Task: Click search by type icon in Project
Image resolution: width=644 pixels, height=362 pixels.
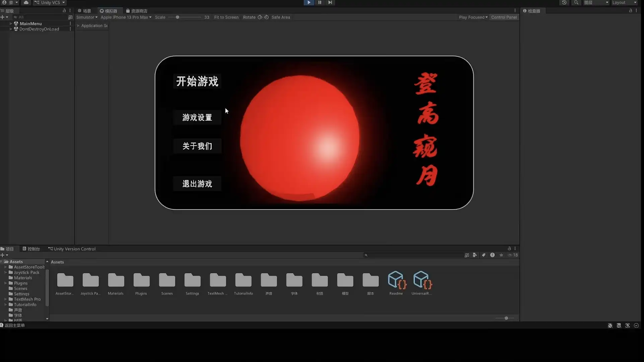Action: (475, 255)
